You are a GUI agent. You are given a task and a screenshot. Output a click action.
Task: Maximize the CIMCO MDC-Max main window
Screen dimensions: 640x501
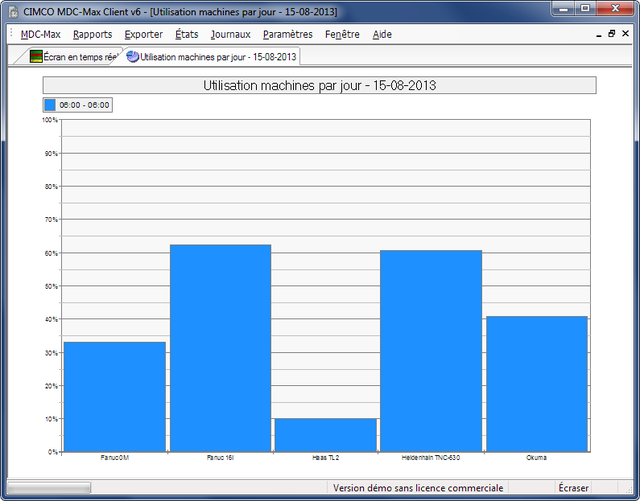pos(585,8)
